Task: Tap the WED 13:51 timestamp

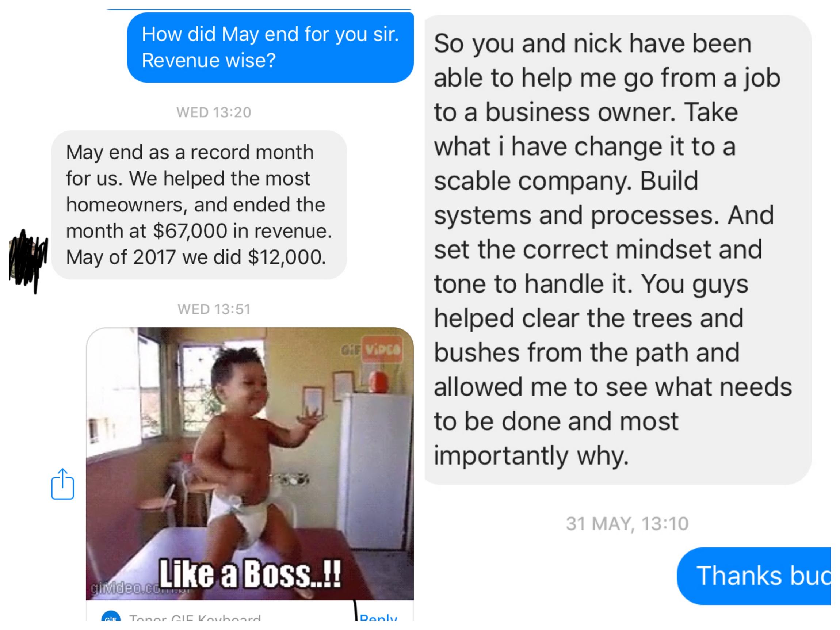Action: click(214, 309)
